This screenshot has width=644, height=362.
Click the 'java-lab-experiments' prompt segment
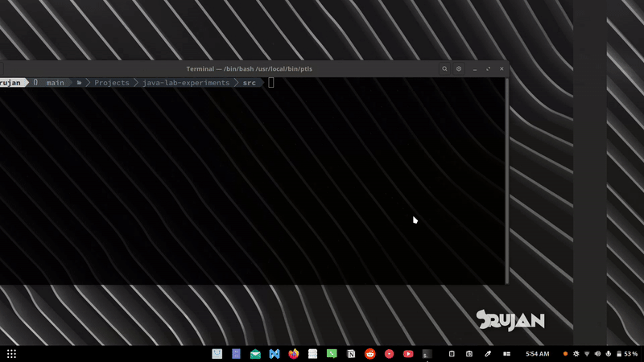(186, 83)
